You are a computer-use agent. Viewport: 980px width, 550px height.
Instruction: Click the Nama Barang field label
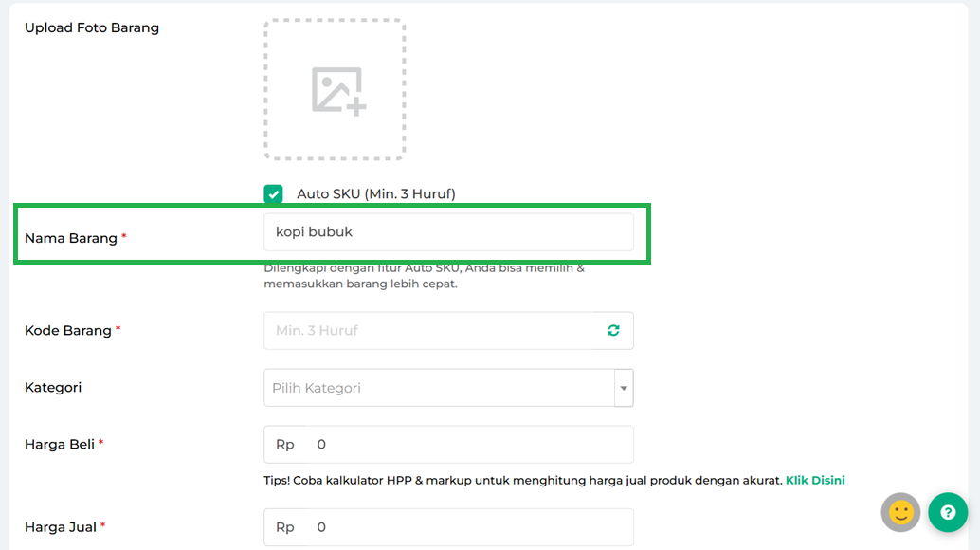[x=71, y=238]
